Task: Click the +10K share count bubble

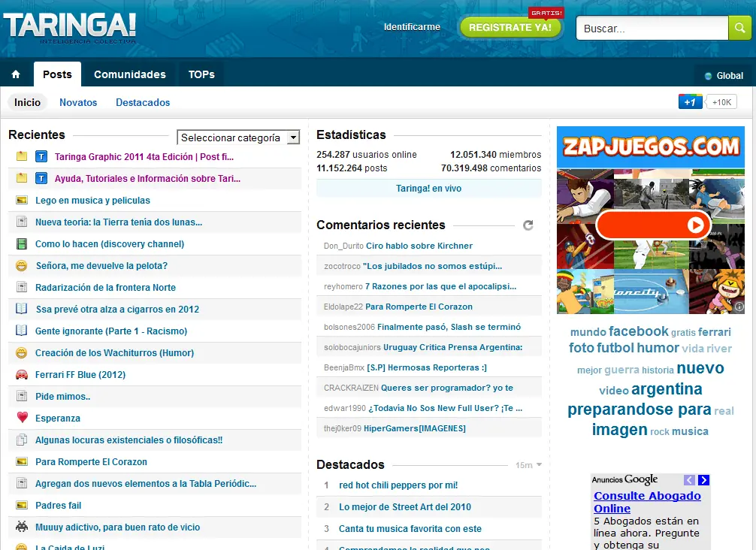Action: point(721,101)
